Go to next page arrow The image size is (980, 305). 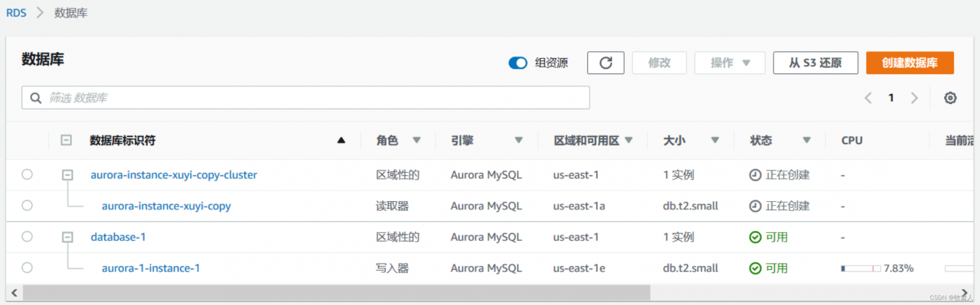point(914,98)
